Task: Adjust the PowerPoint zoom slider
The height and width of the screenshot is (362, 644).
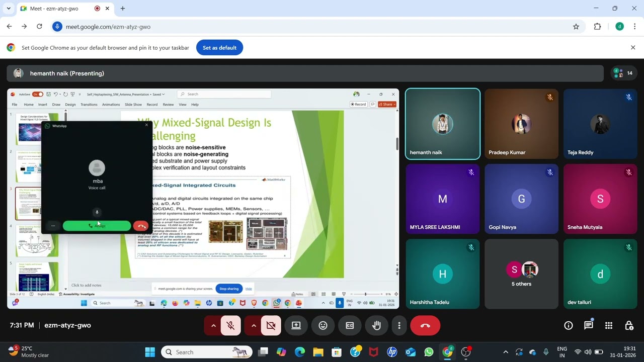Action: click(x=365, y=294)
